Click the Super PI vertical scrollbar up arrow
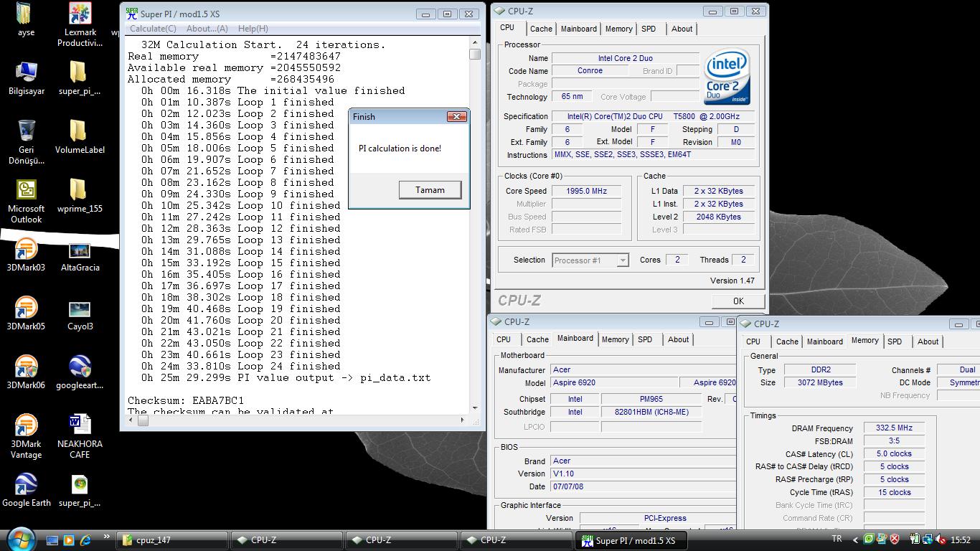980x551 pixels. click(475, 42)
